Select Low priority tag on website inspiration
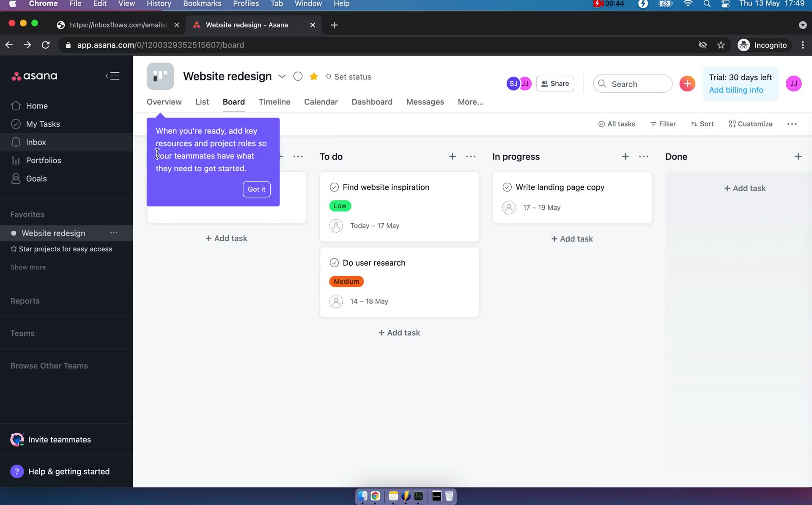The image size is (812, 505). pos(340,206)
